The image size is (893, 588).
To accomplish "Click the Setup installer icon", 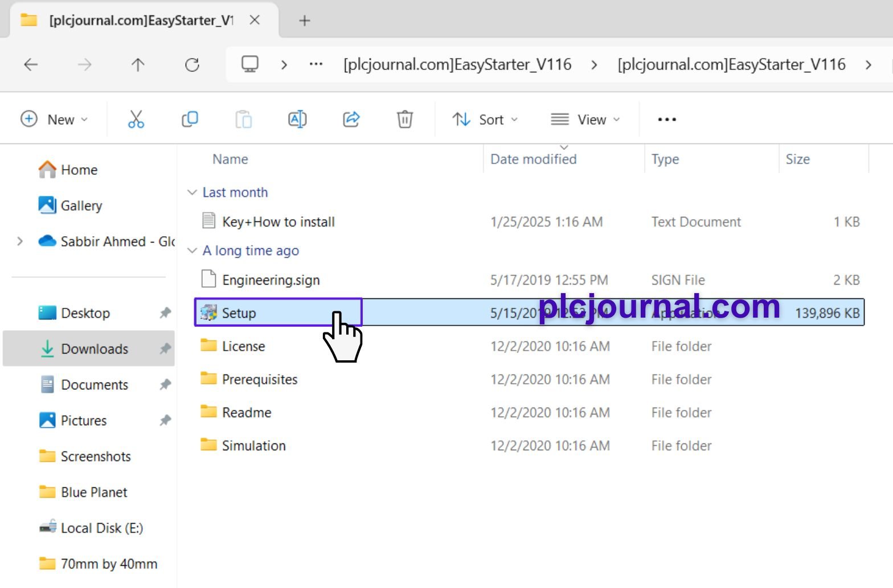I will point(208,312).
